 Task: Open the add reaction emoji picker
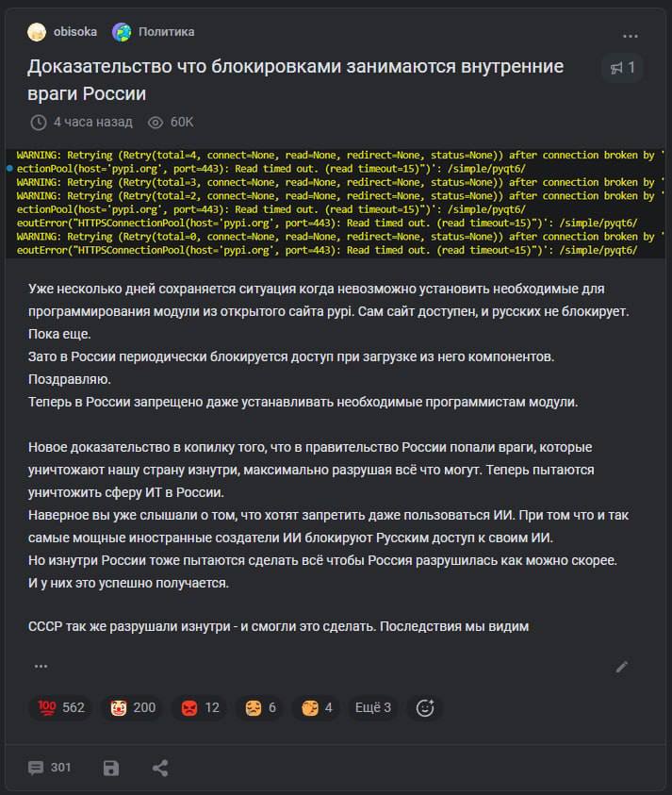click(425, 708)
